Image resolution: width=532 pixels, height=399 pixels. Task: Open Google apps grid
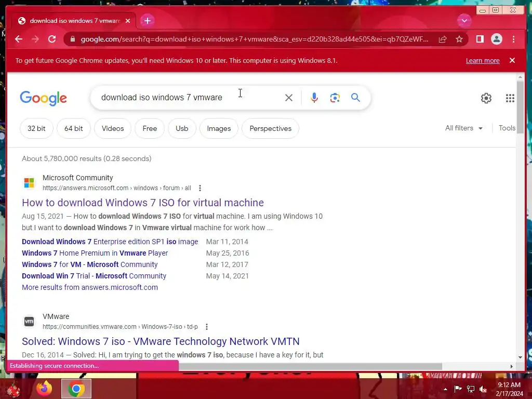click(x=510, y=98)
